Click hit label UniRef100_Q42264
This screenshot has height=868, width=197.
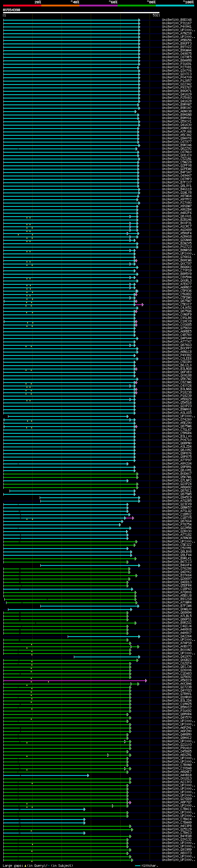(177, 636)
